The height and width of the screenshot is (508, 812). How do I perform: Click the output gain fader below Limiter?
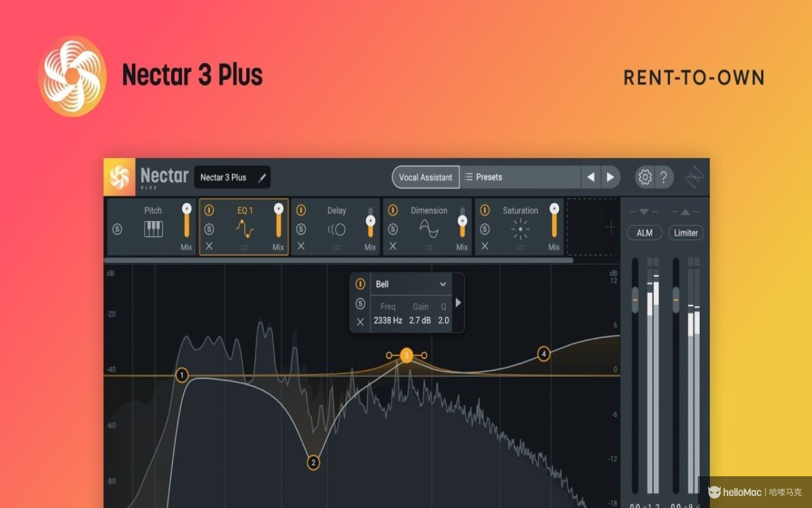click(x=676, y=300)
